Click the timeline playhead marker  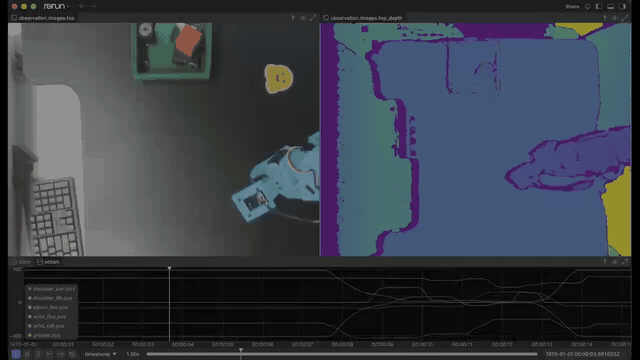241,351
